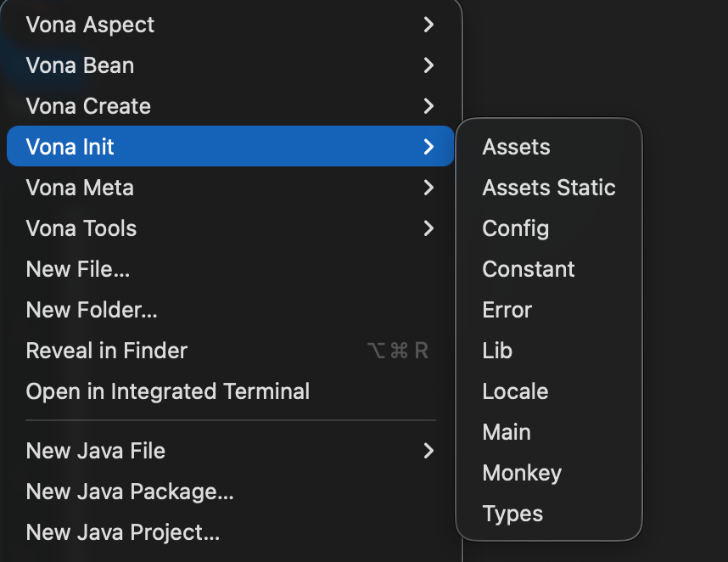
Task: Create a New Folder... via menu
Action: click(x=92, y=310)
